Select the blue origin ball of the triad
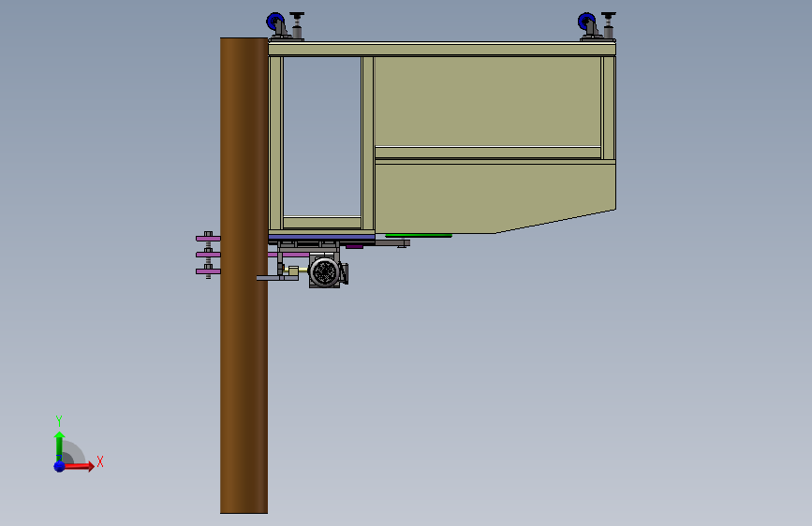 (60, 466)
